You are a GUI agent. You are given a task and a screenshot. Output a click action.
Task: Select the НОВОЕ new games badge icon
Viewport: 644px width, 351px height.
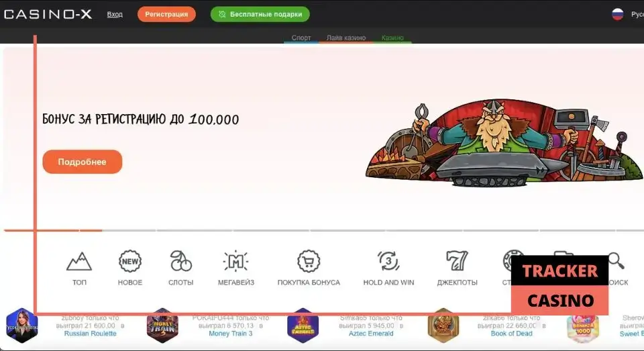[129, 261]
